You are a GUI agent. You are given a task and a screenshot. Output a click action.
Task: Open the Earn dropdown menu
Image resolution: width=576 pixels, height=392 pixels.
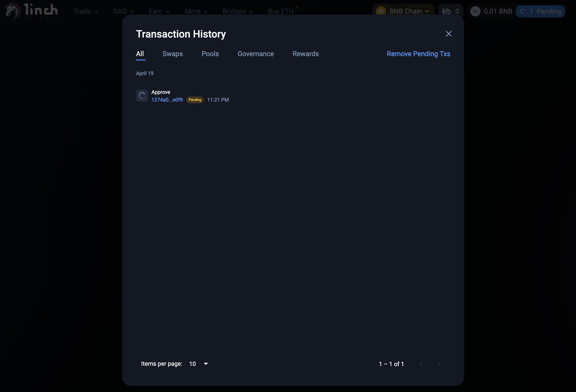point(159,11)
